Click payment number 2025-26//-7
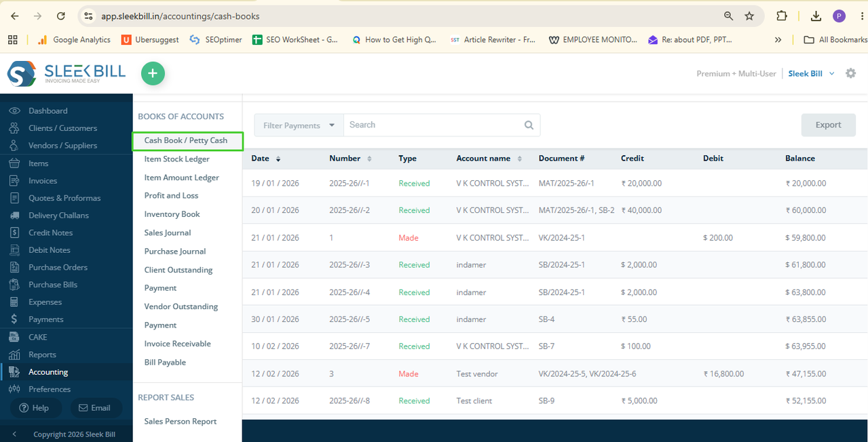The width and height of the screenshot is (868, 442). pos(350,346)
